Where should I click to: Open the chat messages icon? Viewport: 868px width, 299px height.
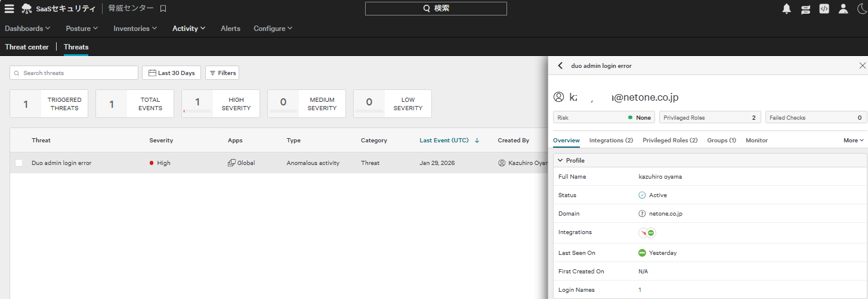pyautogui.click(x=805, y=8)
